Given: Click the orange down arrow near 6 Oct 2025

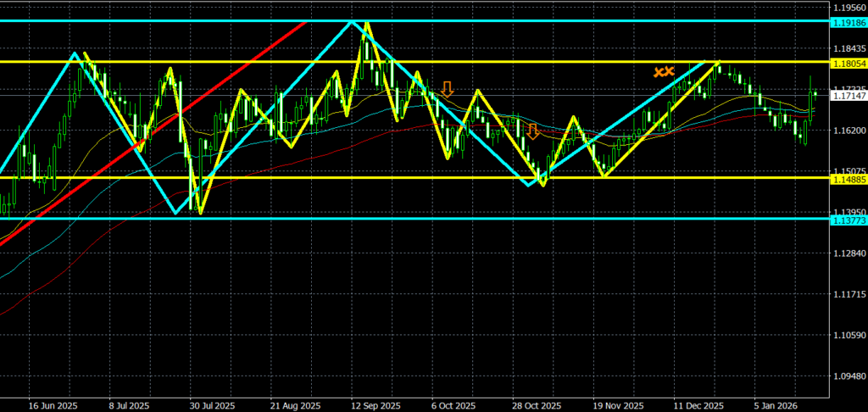Looking at the screenshot, I should 447,88.
